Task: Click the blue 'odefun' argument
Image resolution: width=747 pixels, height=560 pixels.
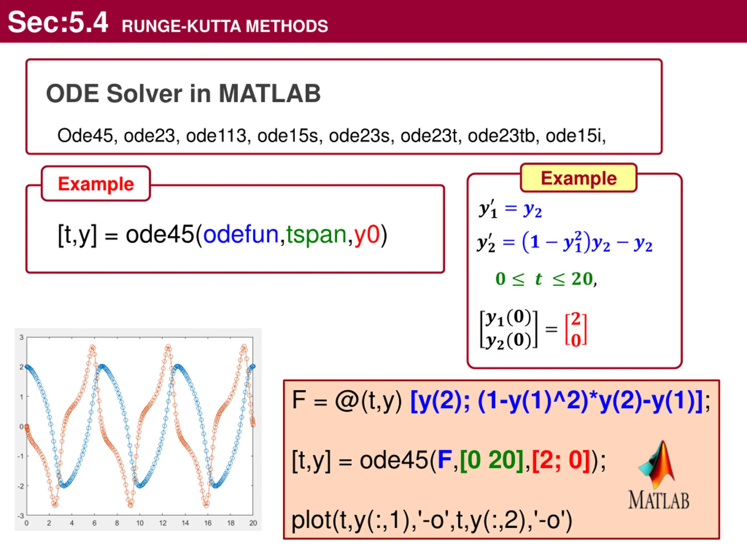Action: point(241,234)
